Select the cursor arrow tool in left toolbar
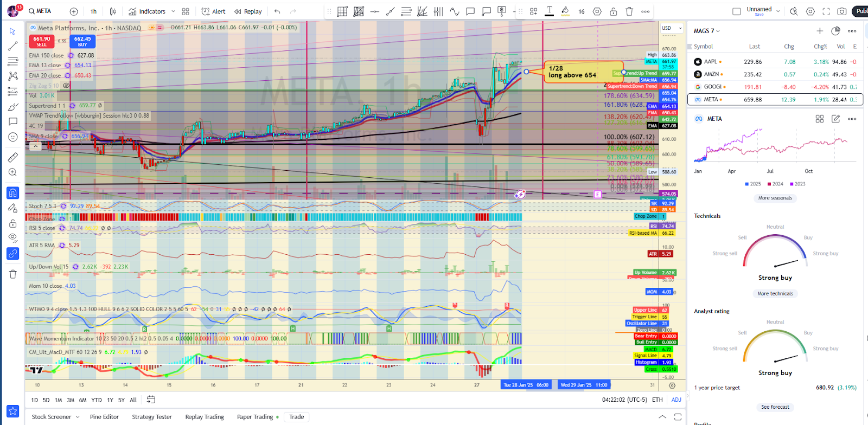The height and width of the screenshot is (425, 868). point(13,31)
